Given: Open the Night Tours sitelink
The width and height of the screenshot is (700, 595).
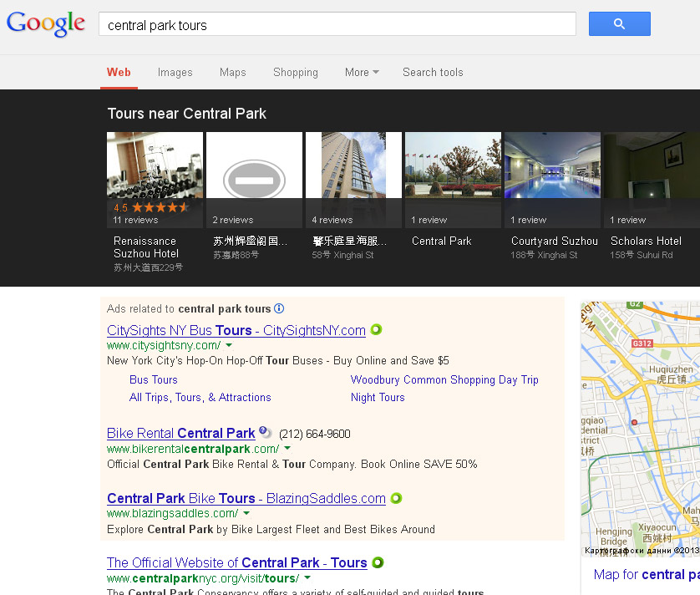Looking at the screenshot, I should tap(378, 398).
